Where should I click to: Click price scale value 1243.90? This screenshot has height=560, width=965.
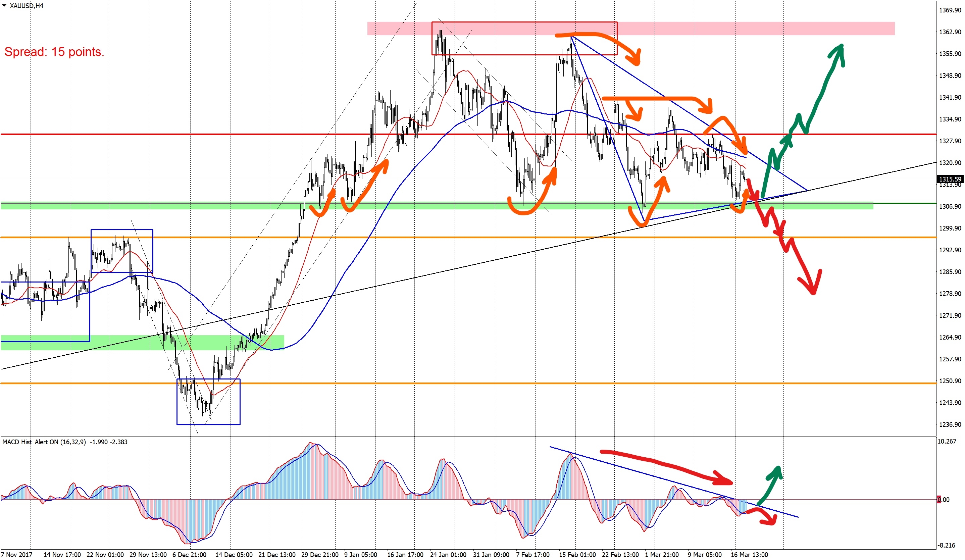pos(950,403)
